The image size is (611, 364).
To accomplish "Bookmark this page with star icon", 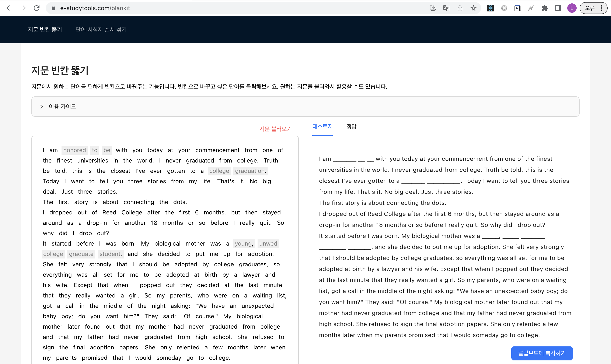I will coord(474,8).
